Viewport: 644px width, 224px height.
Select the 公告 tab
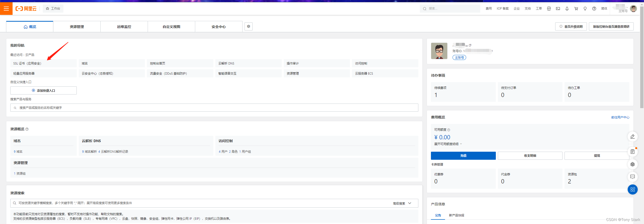click(x=438, y=215)
